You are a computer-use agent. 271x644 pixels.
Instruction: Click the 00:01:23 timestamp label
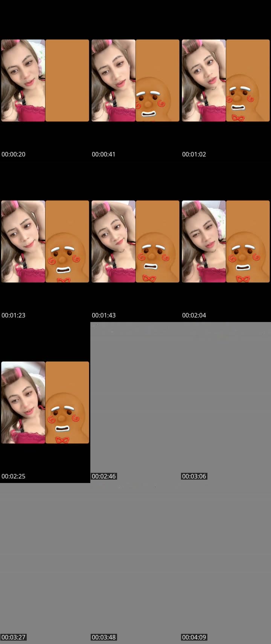pos(14,315)
